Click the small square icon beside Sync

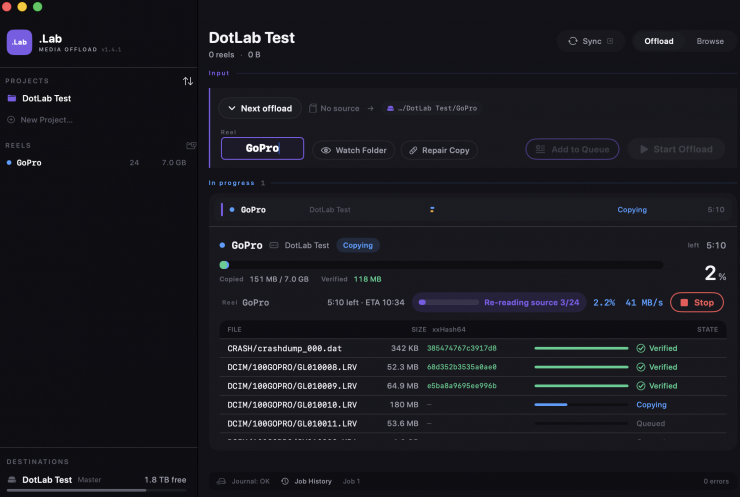[x=610, y=41]
